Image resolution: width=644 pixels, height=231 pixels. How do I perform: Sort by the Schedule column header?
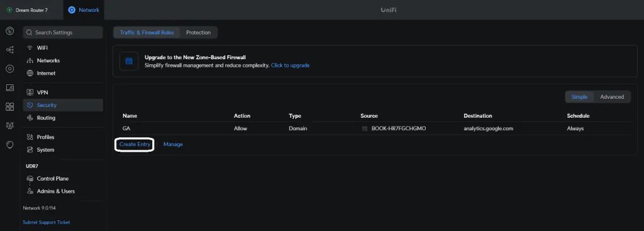(x=579, y=116)
